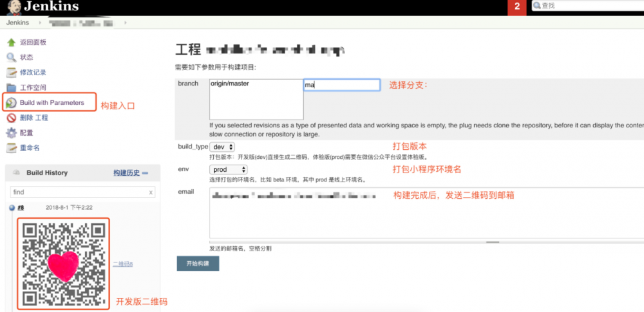644x312 pixels.
Task: Click the notepad 重命名 icon
Action: tap(12, 148)
